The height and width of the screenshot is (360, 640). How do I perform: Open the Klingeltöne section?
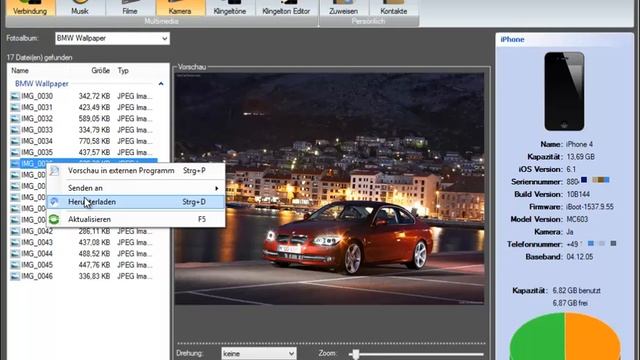coord(230,8)
